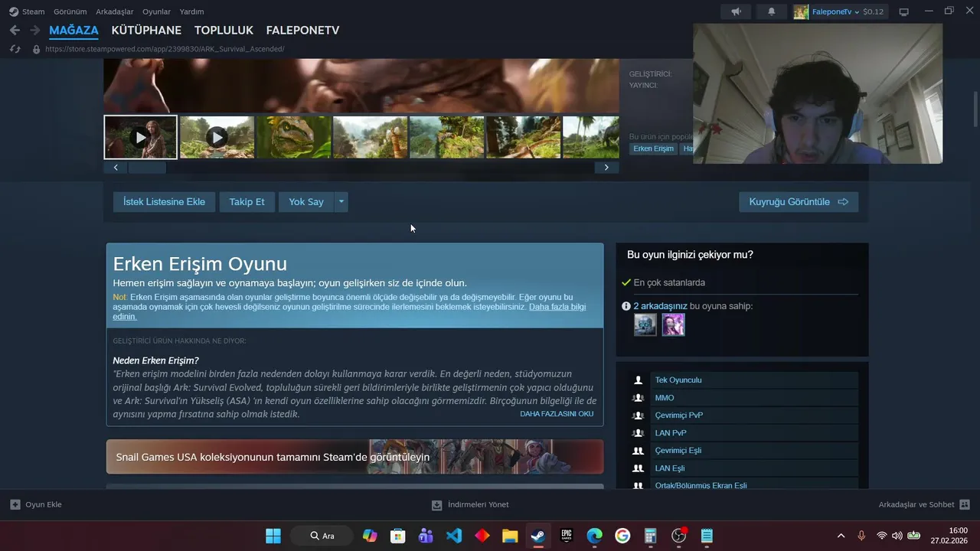Screen dimensions: 980x551
Task: Select the green dinosaur close-up screenshot thumbnail
Action: [x=293, y=137]
